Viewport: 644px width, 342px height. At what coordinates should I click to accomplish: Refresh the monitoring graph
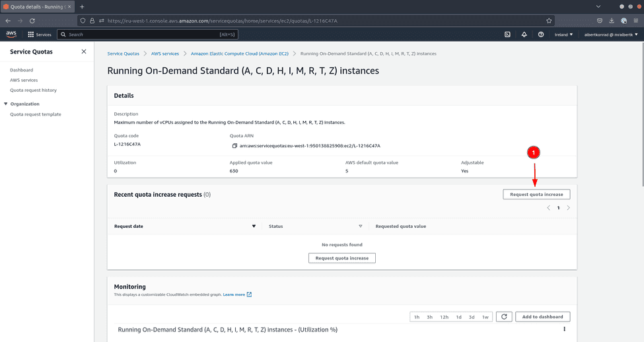pos(503,317)
